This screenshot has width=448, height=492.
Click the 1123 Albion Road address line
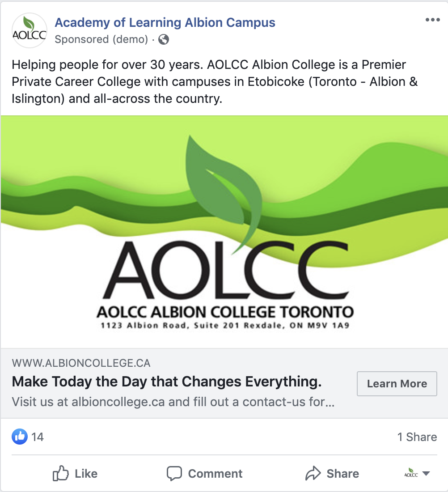coord(225,326)
